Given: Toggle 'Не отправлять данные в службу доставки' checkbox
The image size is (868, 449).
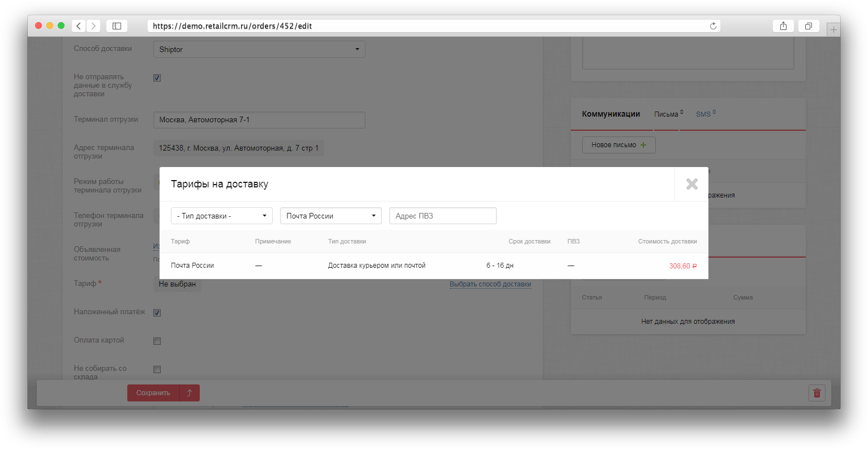Looking at the screenshot, I should 157,78.
